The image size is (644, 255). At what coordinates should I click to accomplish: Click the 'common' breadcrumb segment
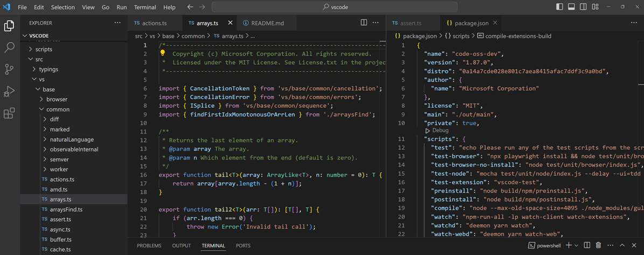pos(193,36)
